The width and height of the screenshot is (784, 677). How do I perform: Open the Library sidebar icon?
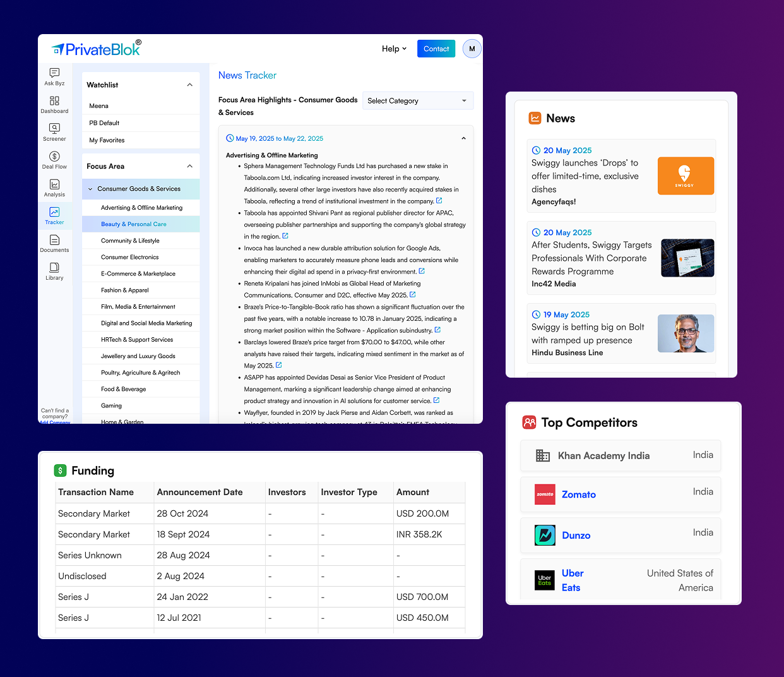54,268
